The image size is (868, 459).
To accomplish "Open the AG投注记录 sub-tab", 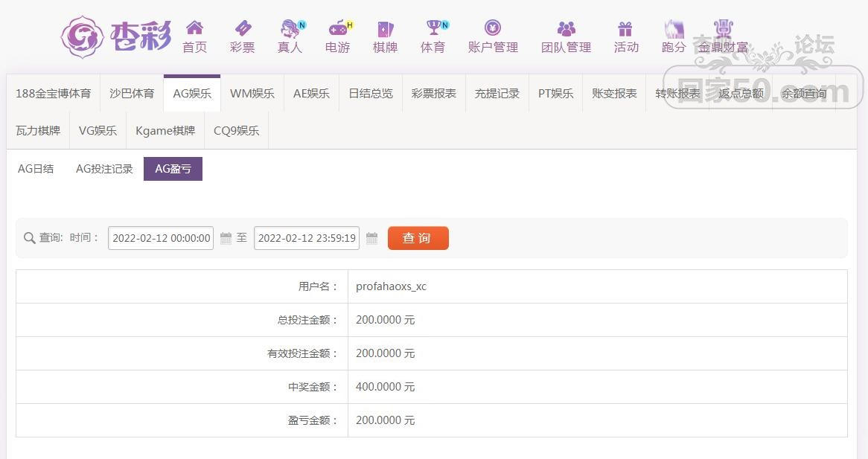I will click(104, 169).
